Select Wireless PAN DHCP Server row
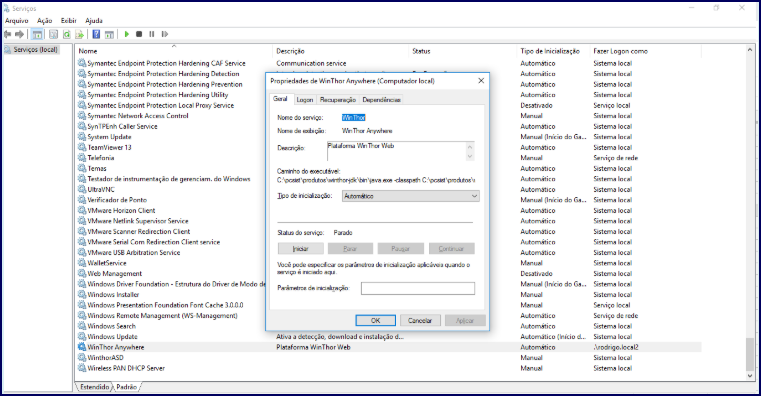This screenshot has width=761, height=396. [126, 368]
